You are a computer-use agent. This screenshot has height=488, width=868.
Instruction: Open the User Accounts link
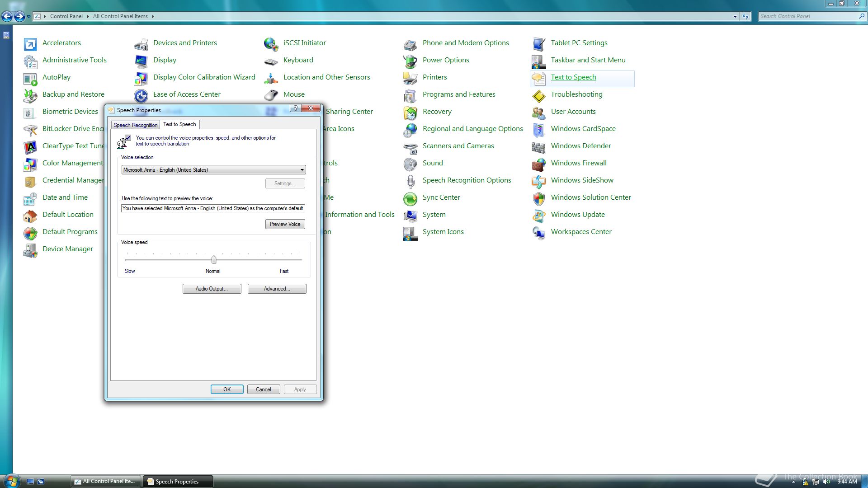pyautogui.click(x=573, y=112)
